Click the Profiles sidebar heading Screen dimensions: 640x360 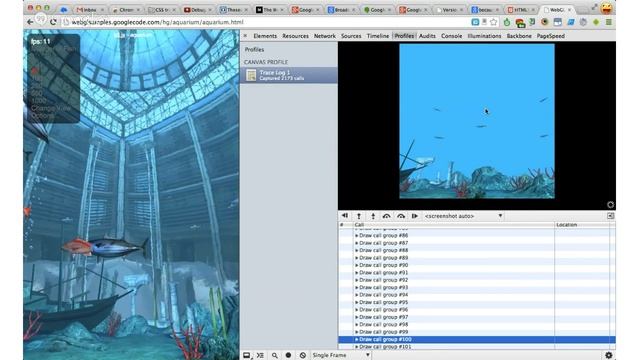click(x=254, y=49)
